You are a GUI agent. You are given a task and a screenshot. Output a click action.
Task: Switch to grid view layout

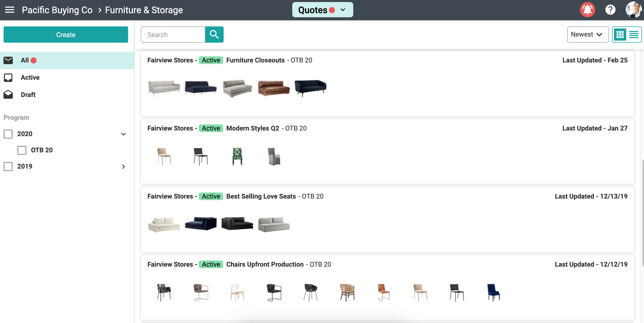tap(620, 35)
